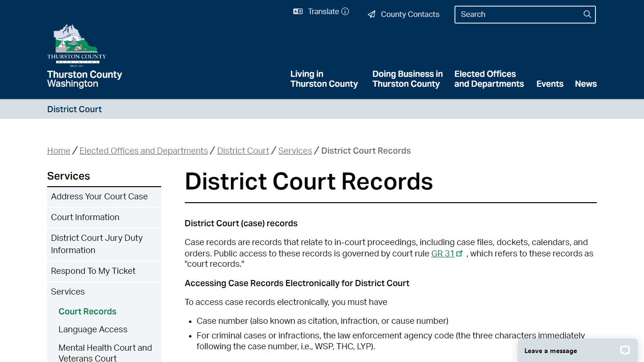
Task: Open Mental Health Court and Veterans Court item
Action: [105, 353]
